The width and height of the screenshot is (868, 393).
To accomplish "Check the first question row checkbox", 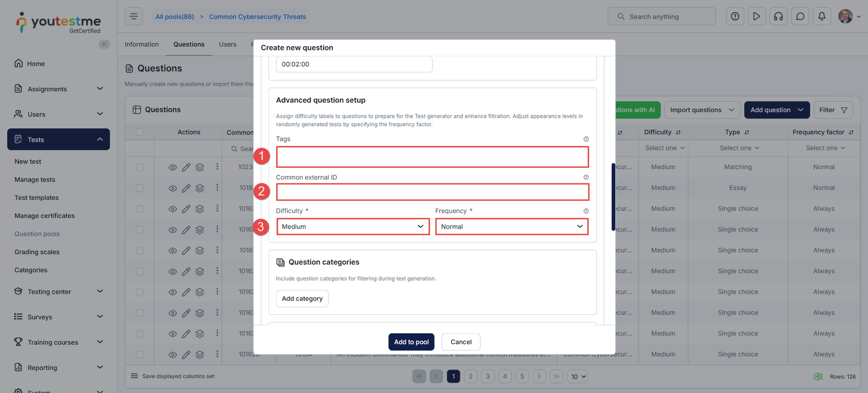I will click(140, 167).
